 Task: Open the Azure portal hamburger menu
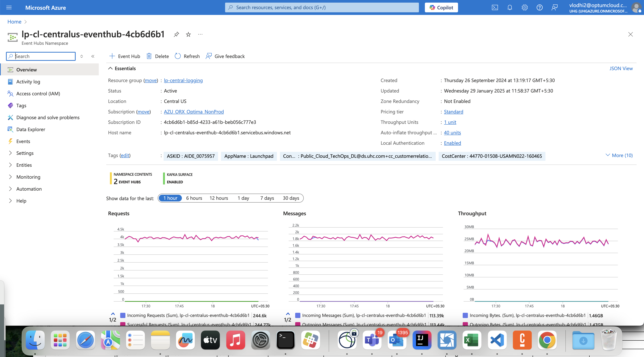tap(9, 7)
